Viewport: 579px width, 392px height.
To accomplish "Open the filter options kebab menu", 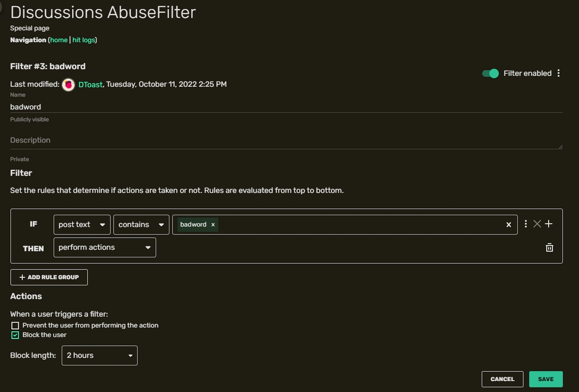I will click(x=559, y=73).
